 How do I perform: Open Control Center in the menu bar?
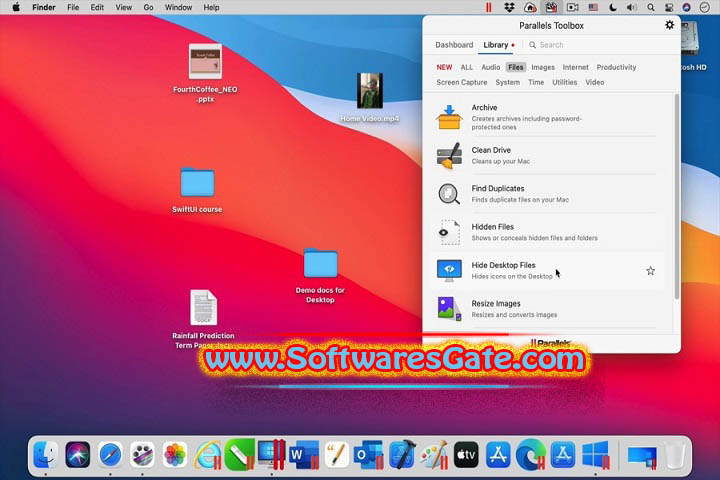pos(669,7)
